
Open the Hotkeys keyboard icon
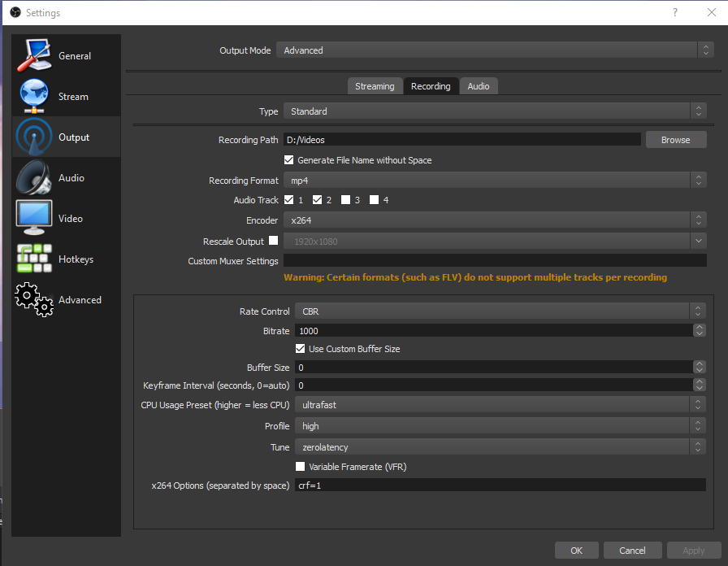(34, 259)
